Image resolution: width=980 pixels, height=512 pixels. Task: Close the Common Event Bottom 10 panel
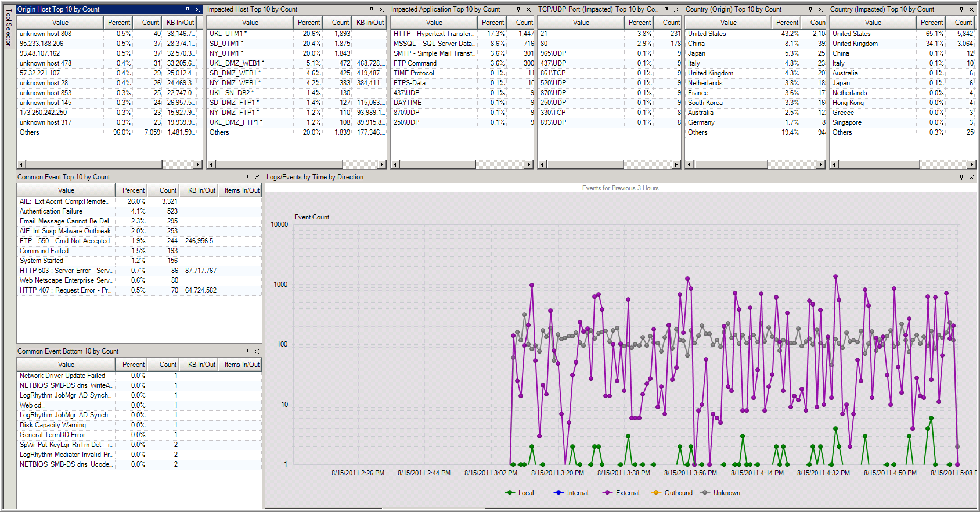(x=257, y=351)
